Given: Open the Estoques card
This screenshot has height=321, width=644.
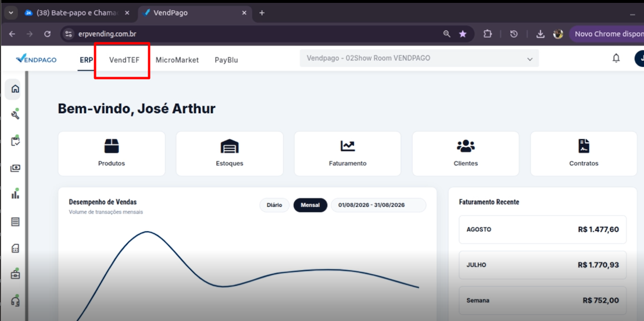Looking at the screenshot, I should [x=230, y=154].
